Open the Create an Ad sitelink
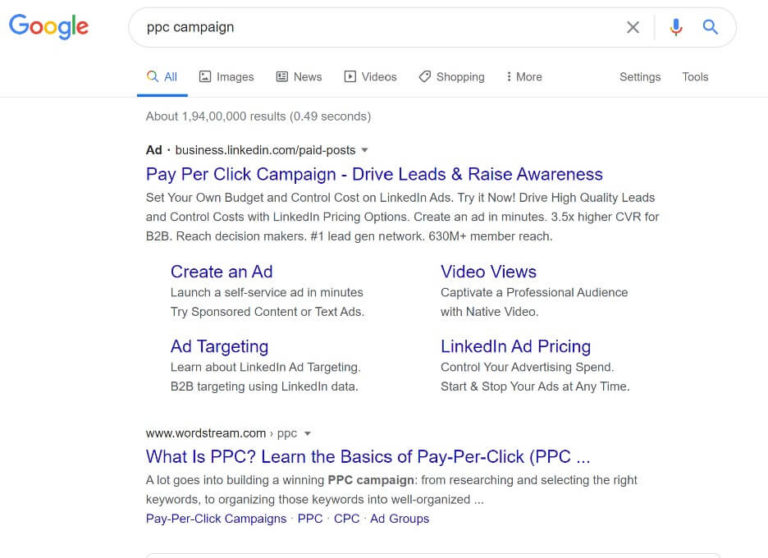Screen dimensions: 768x558 (x=221, y=271)
